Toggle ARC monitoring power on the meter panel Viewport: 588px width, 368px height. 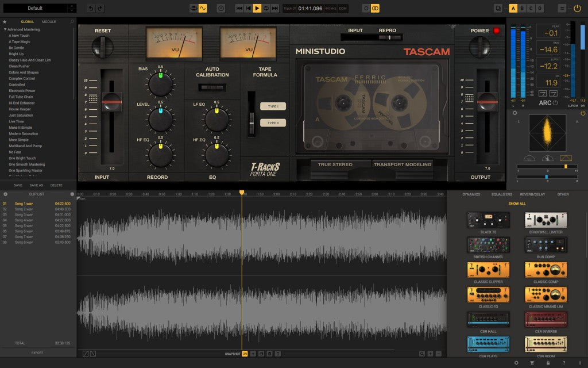click(555, 102)
